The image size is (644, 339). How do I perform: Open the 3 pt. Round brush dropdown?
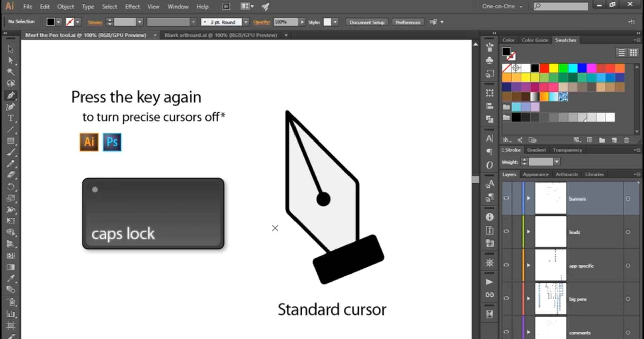246,22
